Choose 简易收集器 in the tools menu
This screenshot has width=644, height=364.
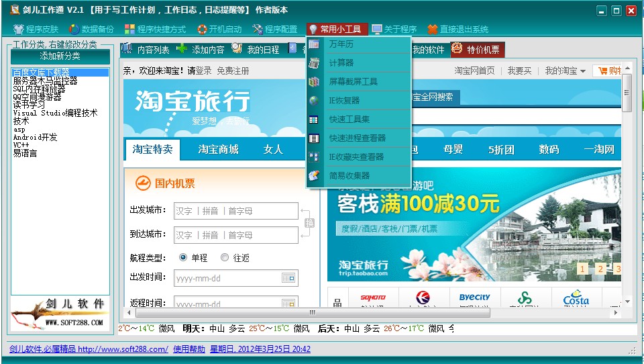(x=359, y=176)
